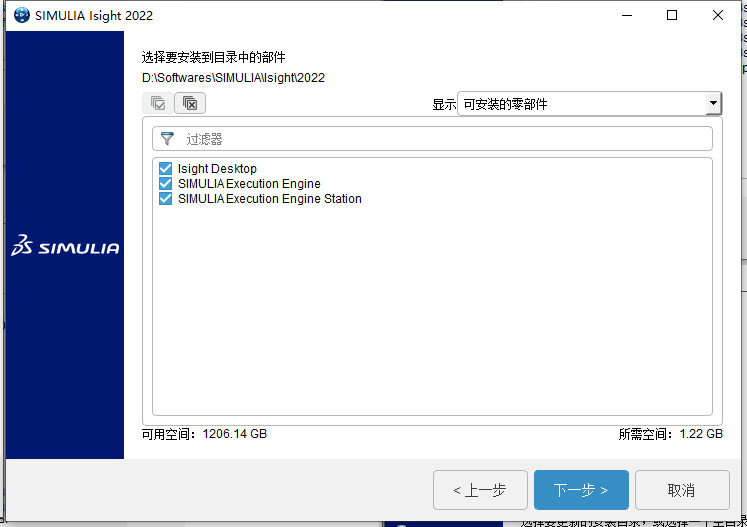The image size is (747, 527).
Task: Click the 取消 cancel button
Action: pos(682,490)
